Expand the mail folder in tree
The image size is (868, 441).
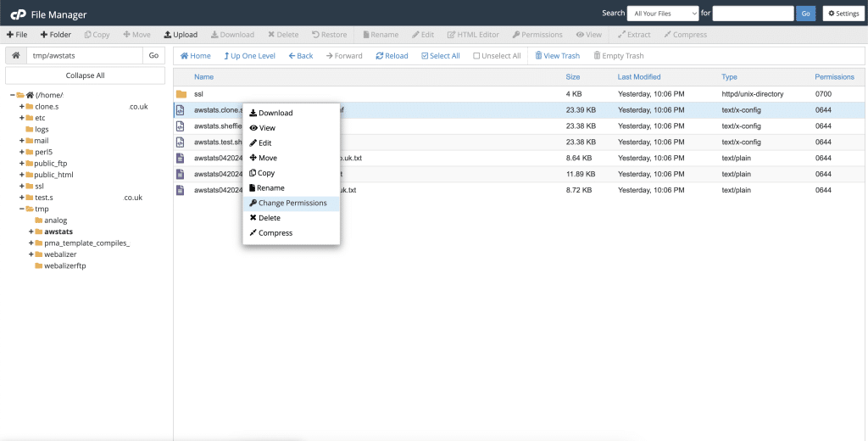click(x=21, y=141)
